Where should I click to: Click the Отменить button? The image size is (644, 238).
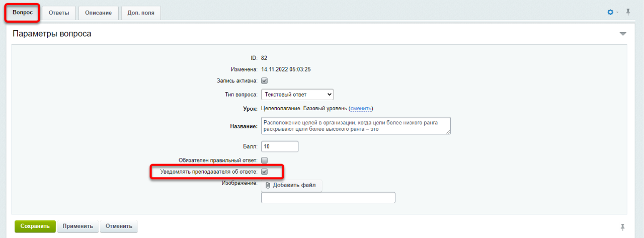tap(119, 226)
